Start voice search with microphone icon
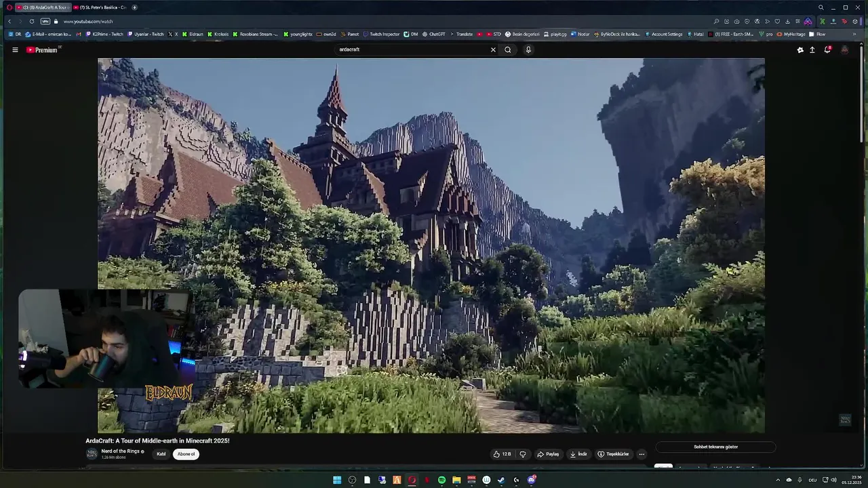 [528, 49]
